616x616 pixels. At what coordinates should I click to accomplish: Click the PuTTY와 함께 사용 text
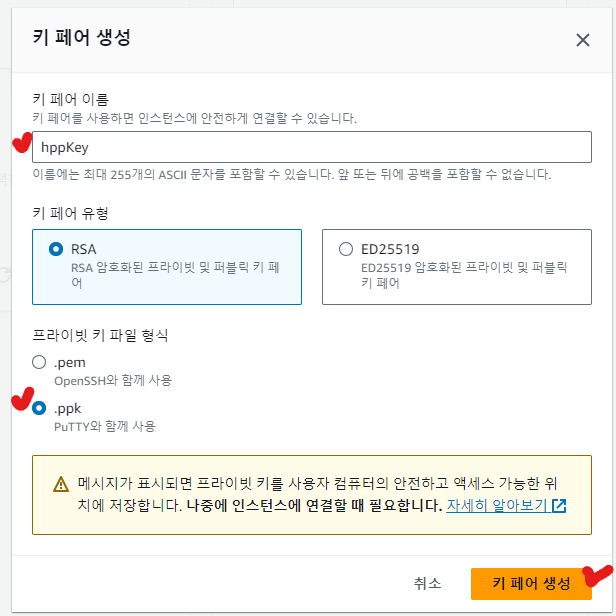point(104,426)
